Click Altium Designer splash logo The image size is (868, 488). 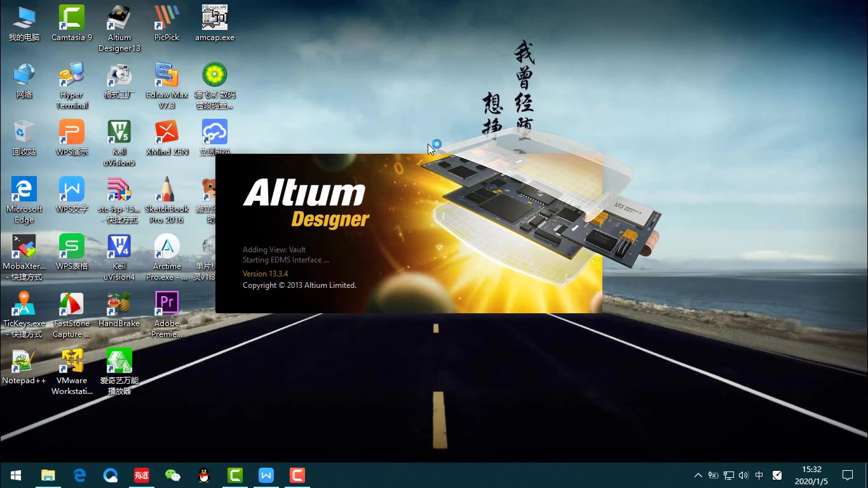305,203
